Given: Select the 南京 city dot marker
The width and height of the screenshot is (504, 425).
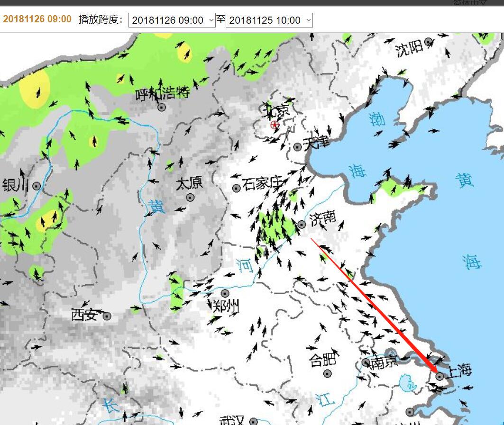Looking at the screenshot, I should [366, 362].
